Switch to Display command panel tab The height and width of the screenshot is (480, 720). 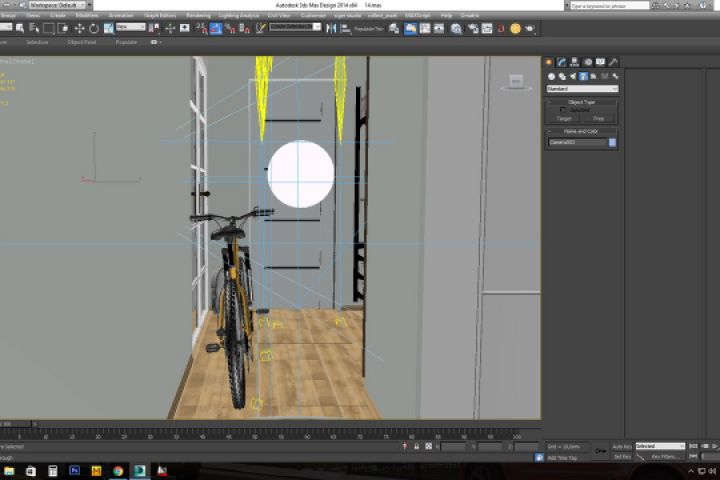(600, 62)
